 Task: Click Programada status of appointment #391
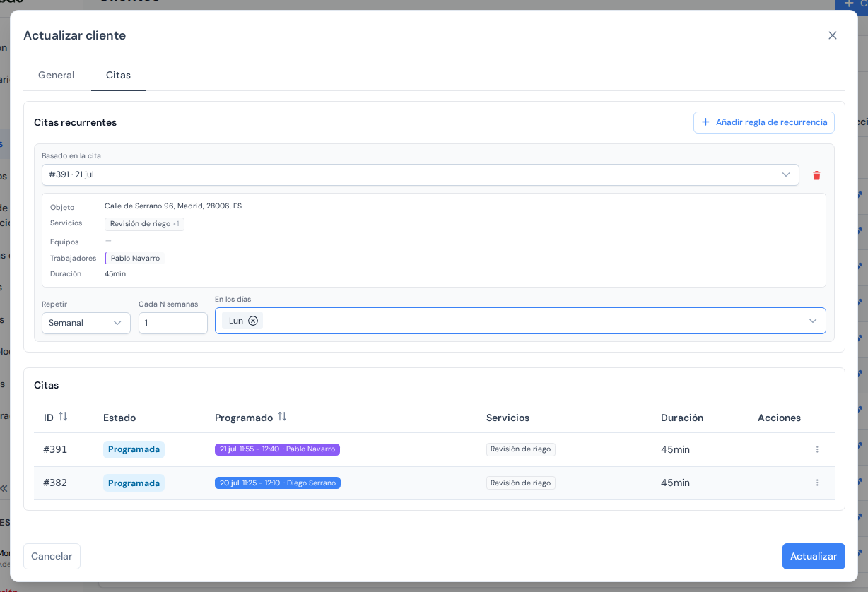134,449
